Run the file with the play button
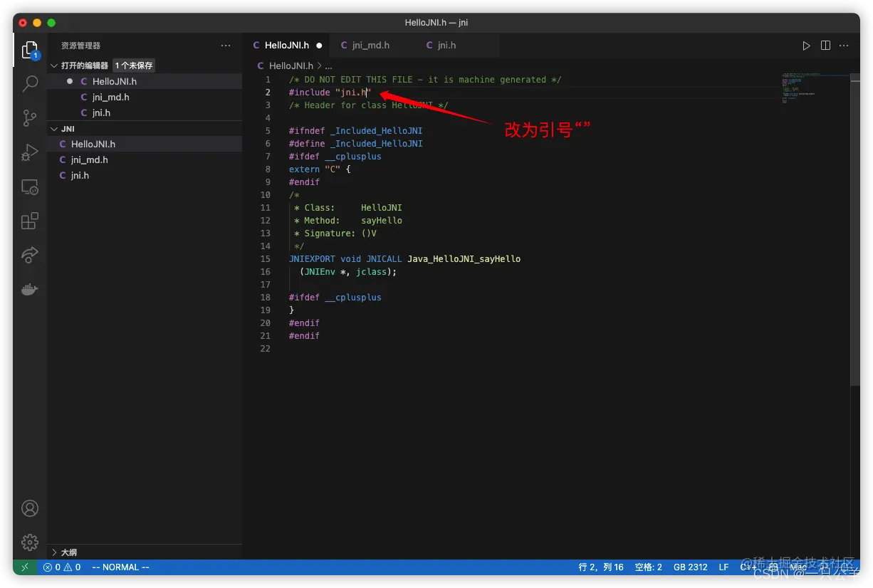The width and height of the screenshot is (873, 588). pyautogui.click(x=806, y=46)
